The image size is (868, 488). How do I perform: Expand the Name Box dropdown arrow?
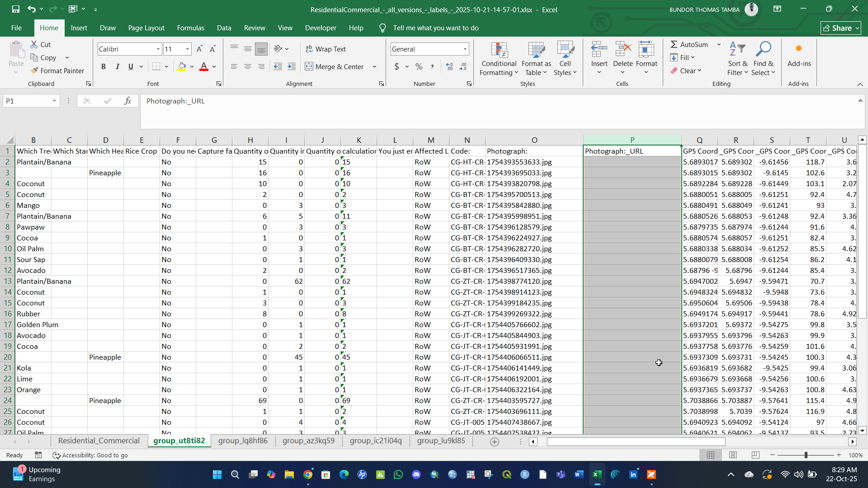54,101
